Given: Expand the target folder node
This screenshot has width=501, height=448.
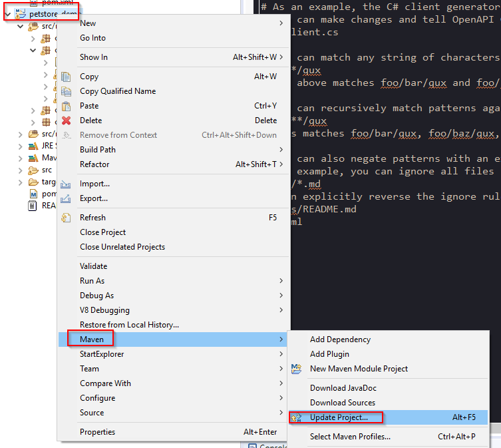Looking at the screenshot, I should click(x=21, y=182).
